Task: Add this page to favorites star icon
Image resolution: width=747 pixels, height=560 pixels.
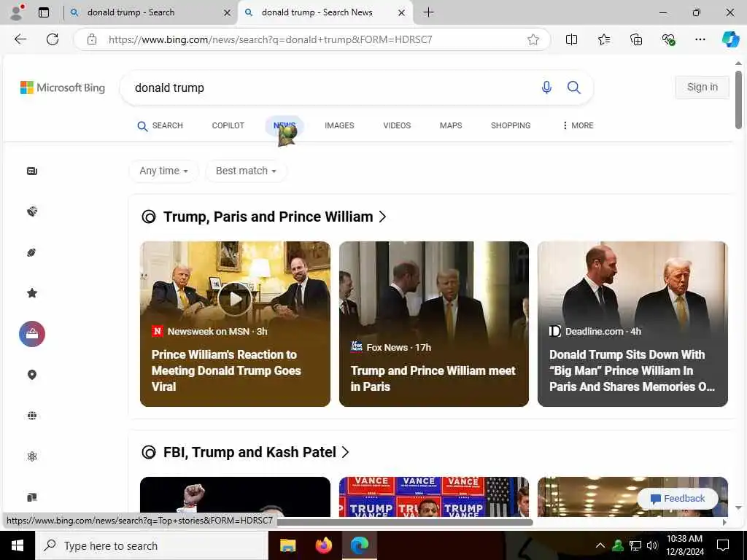Action: (x=533, y=39)
